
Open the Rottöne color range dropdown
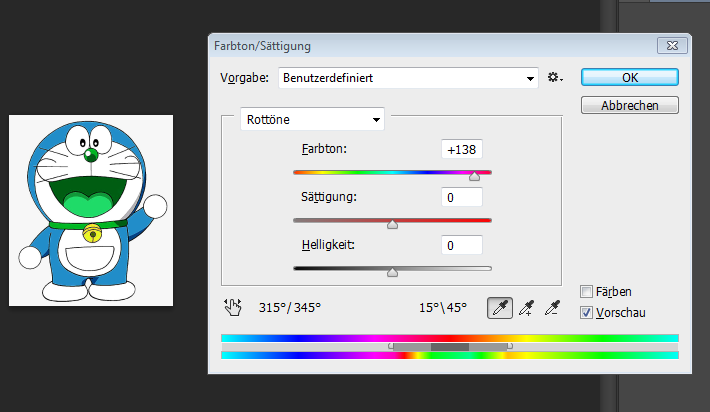[312, 120]
